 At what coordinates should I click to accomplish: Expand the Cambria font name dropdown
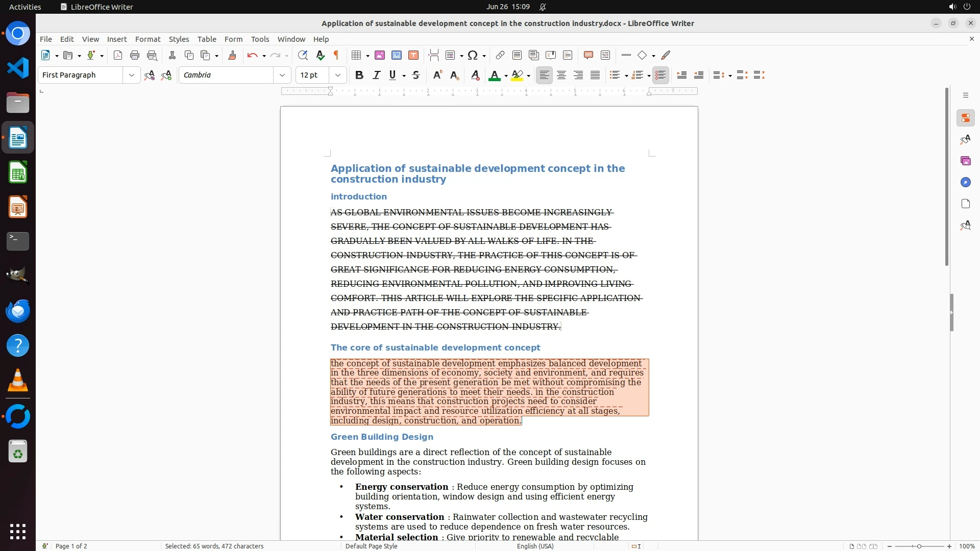point(282,76)
